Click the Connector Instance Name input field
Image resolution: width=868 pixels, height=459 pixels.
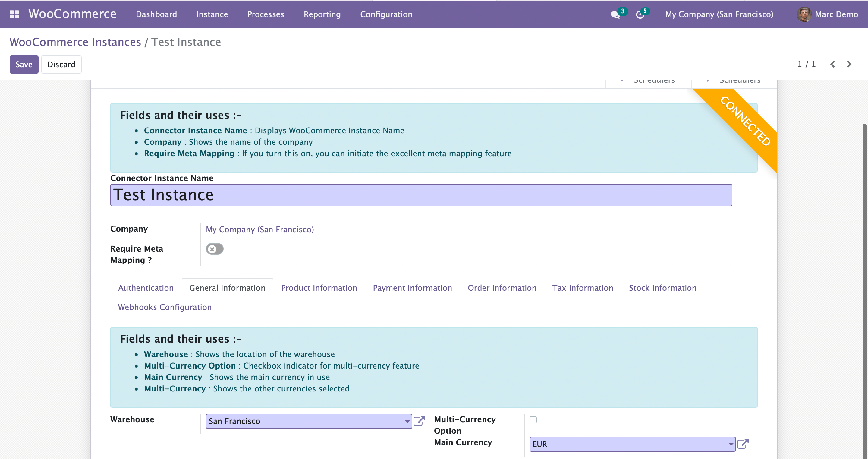click(420, 195)
